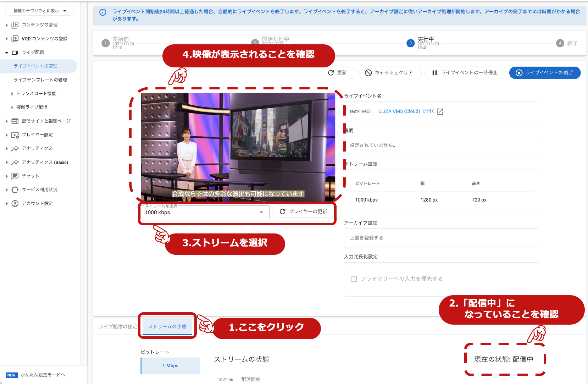588x386 pixels.
Task: Click step 1 開始前 circle
Action: point(105,43)
